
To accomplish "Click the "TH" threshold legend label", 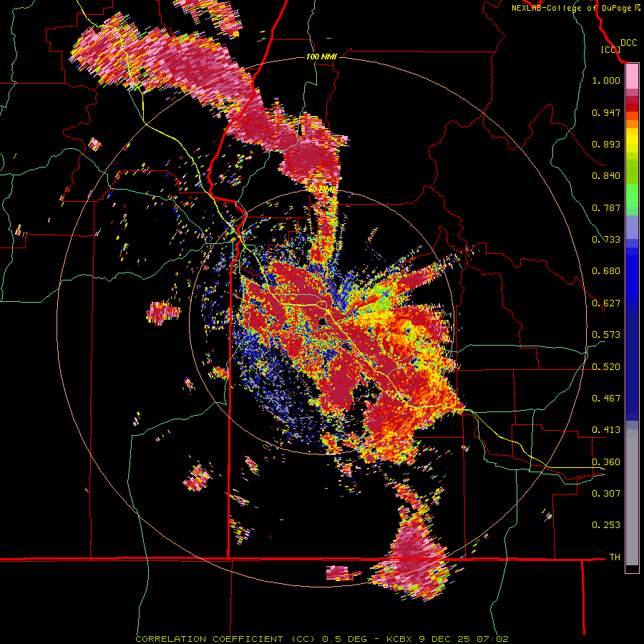I will [x=615, y=557].
